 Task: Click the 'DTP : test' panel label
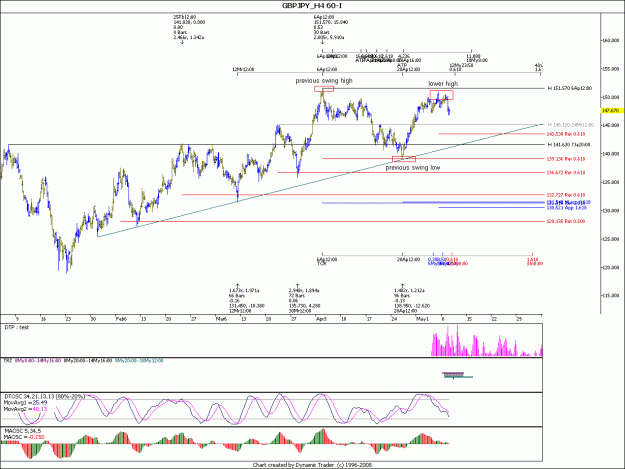(16, 328)
